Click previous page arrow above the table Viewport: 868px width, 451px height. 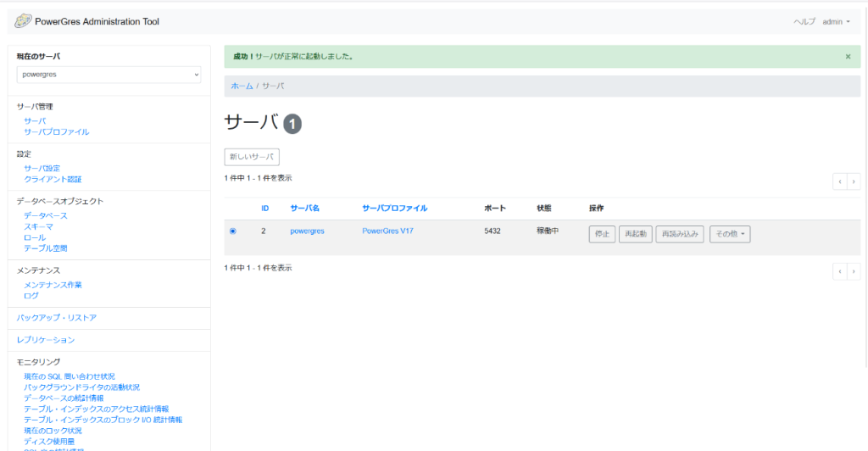point(840,181)
